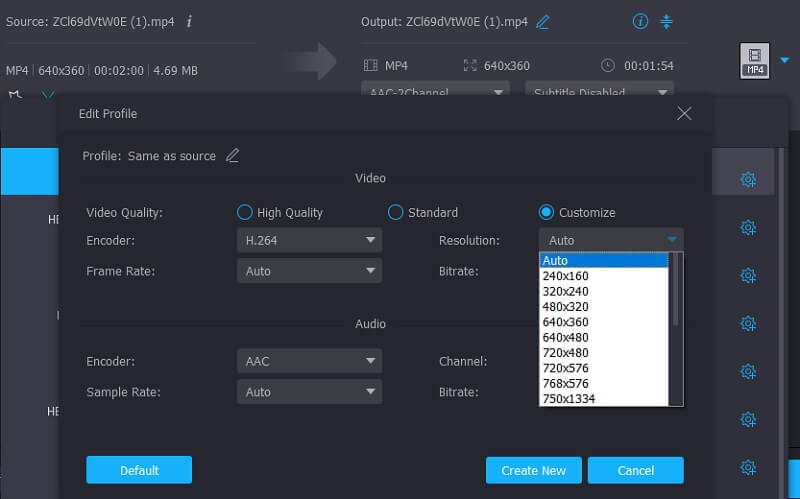Open the MP4 output format icon
Screen dimensions: 800x499
(754, 61)
